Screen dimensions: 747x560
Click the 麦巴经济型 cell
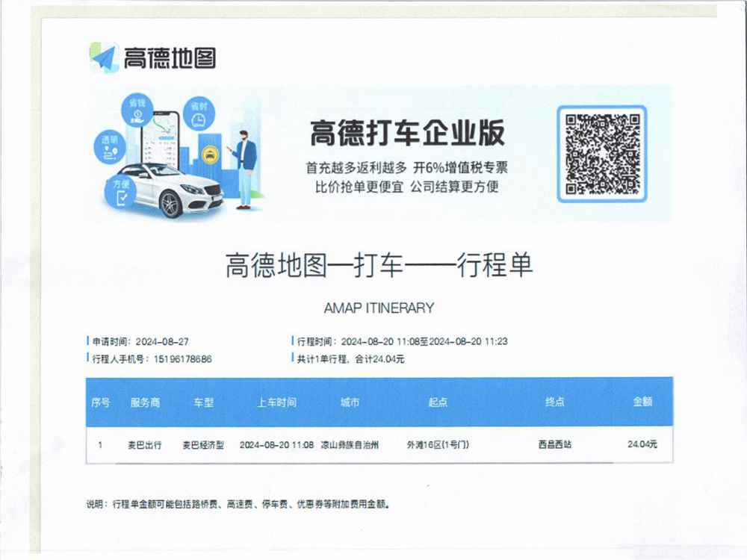203,445
